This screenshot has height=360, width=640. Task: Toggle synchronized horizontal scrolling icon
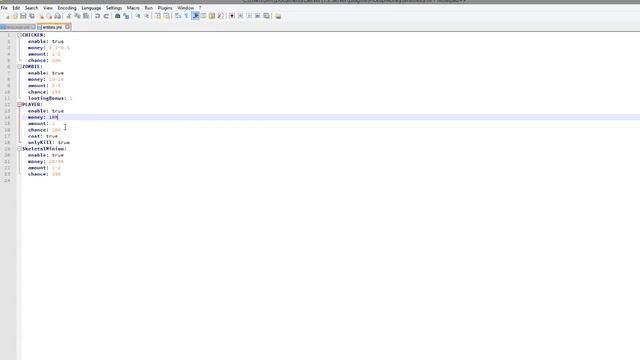pyautogui.click(x=167, y=16)
